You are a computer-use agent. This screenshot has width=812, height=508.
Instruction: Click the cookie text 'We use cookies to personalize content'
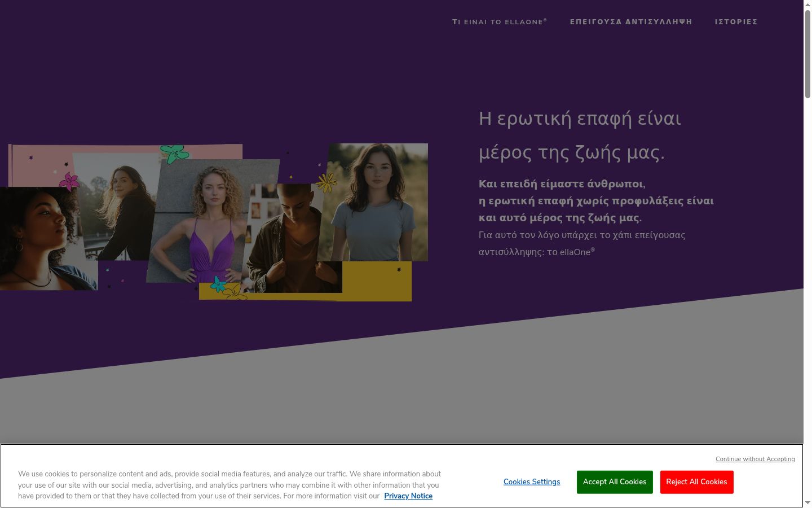pyautogui.click(x=83, y=474)
